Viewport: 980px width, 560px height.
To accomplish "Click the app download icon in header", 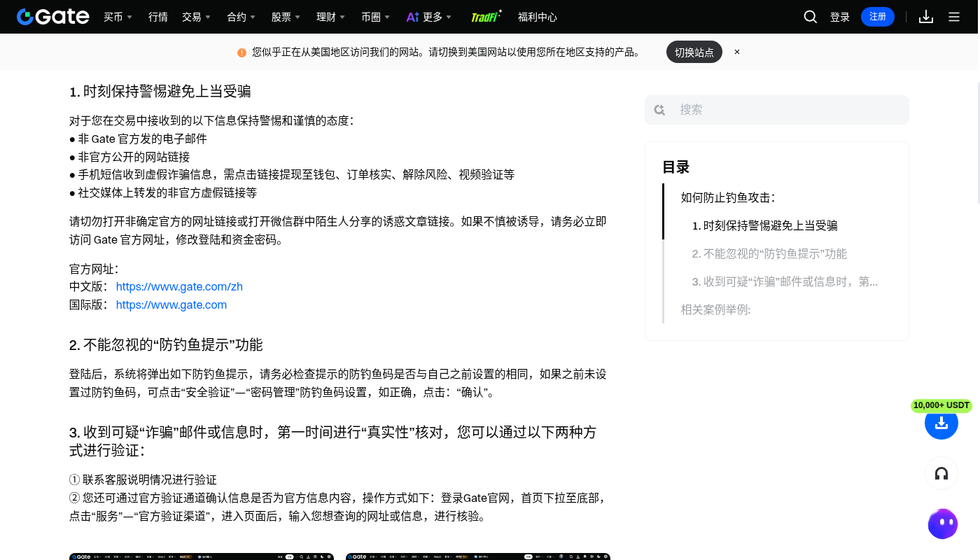I will (x=926, y=17).
